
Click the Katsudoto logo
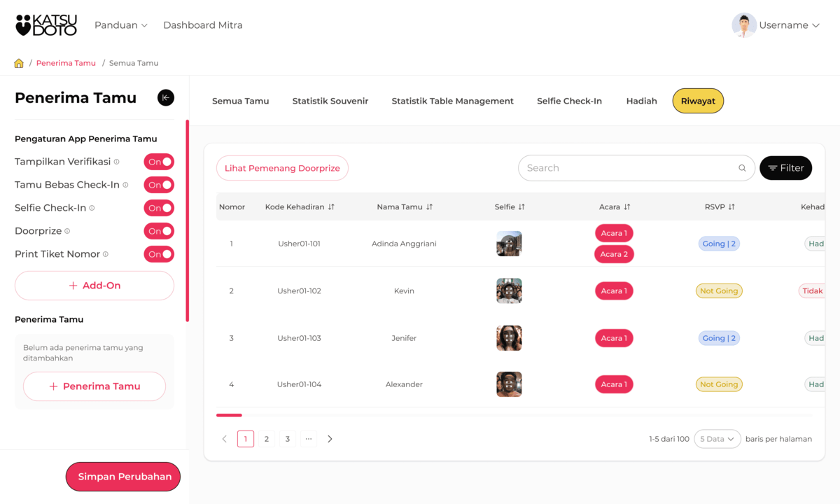point(46,25)
